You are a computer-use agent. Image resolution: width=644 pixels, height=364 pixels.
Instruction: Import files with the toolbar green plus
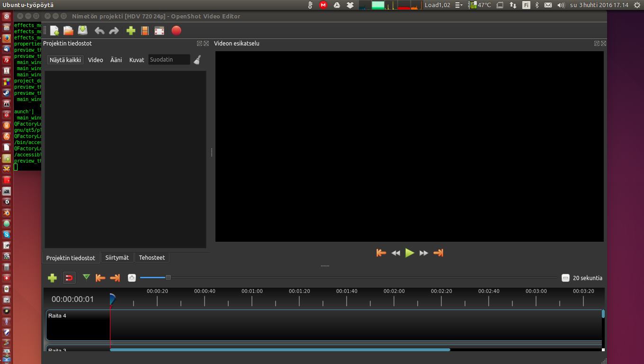(x=131, y=31)
